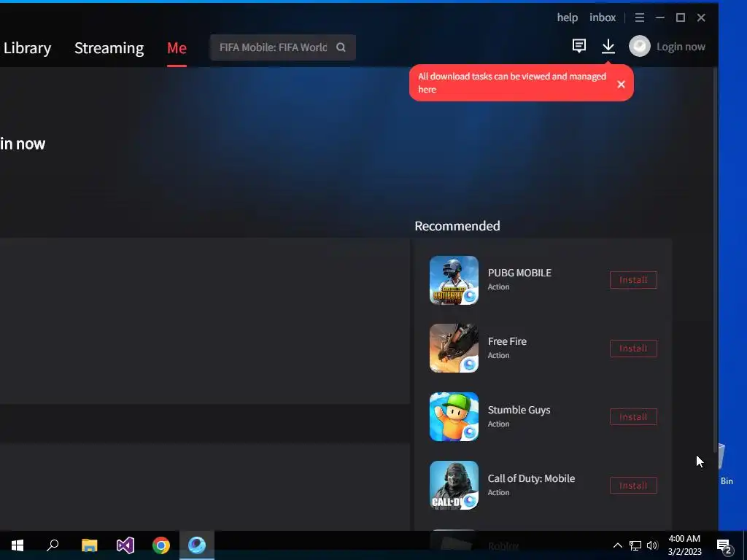Install PUBG MOBILE
Viewport: 747px width, 560px height.
click(633, 280)
